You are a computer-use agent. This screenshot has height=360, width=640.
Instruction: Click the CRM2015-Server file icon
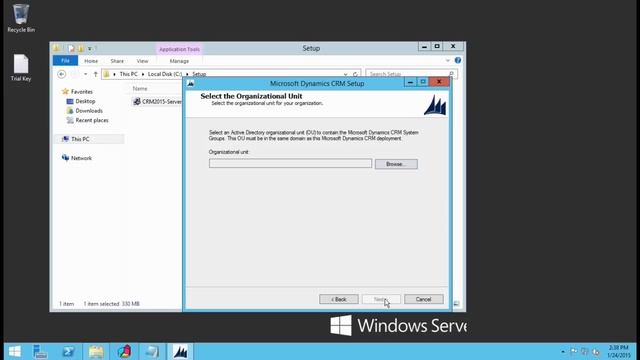[x=137, y=102]
